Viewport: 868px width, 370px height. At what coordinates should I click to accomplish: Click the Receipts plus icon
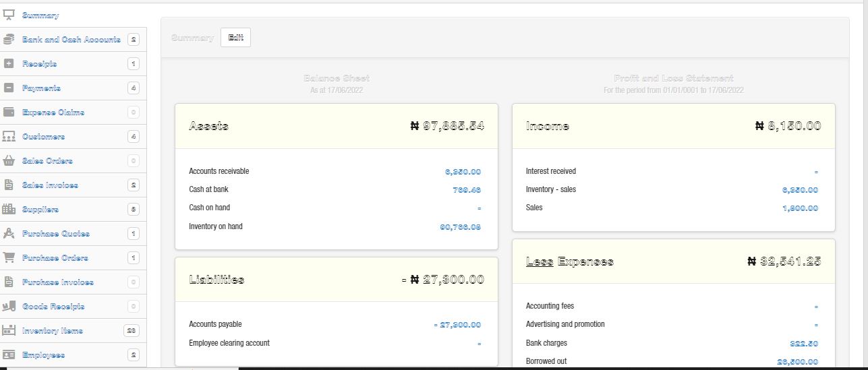(x=9, y=64)
